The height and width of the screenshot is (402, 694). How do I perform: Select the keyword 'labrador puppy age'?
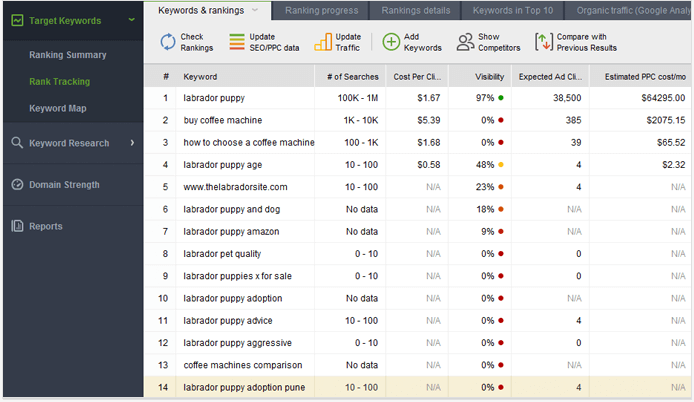[223, 165]
